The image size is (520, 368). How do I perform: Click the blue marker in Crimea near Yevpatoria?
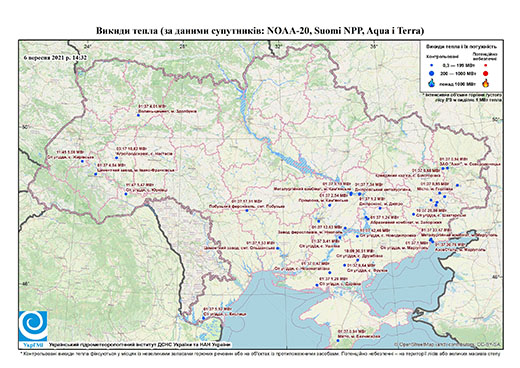[338, 341]
